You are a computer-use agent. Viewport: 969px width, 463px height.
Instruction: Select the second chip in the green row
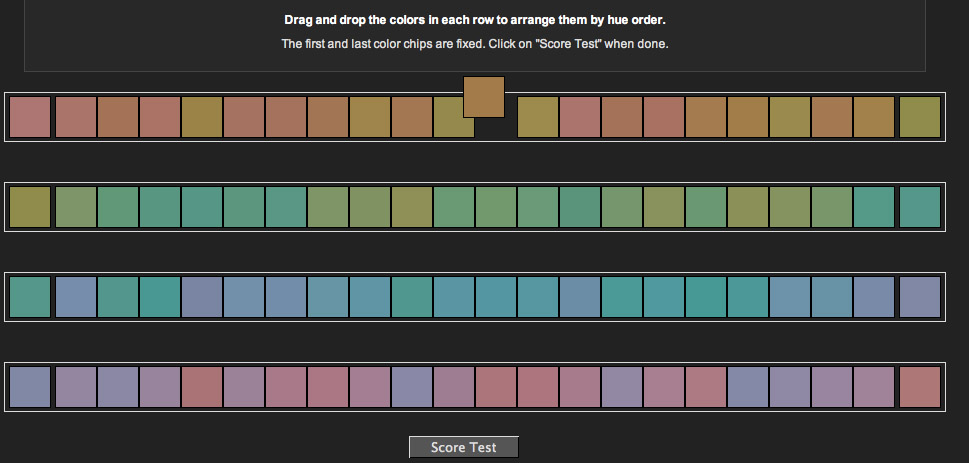point(76,207)
